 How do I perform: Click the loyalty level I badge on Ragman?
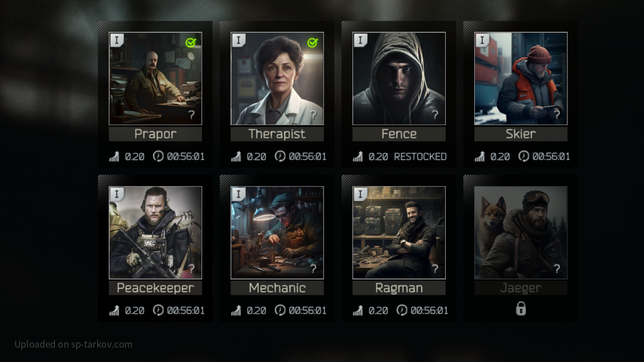point(360,194)
